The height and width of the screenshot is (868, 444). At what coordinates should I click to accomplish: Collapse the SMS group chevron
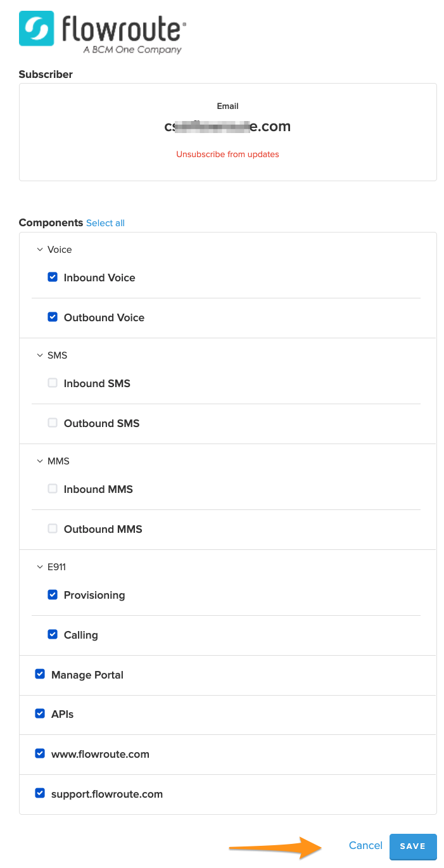[x=39, y=355]
